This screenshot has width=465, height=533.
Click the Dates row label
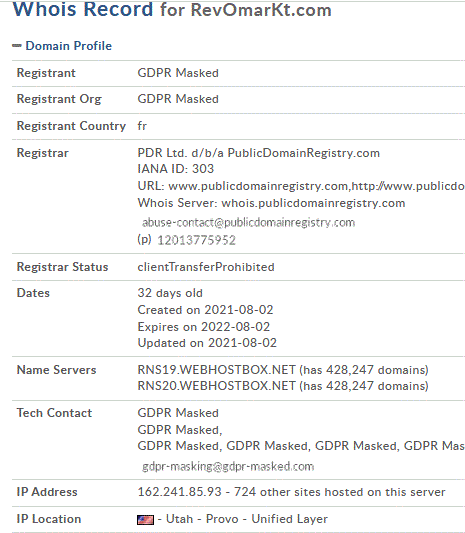33,293
